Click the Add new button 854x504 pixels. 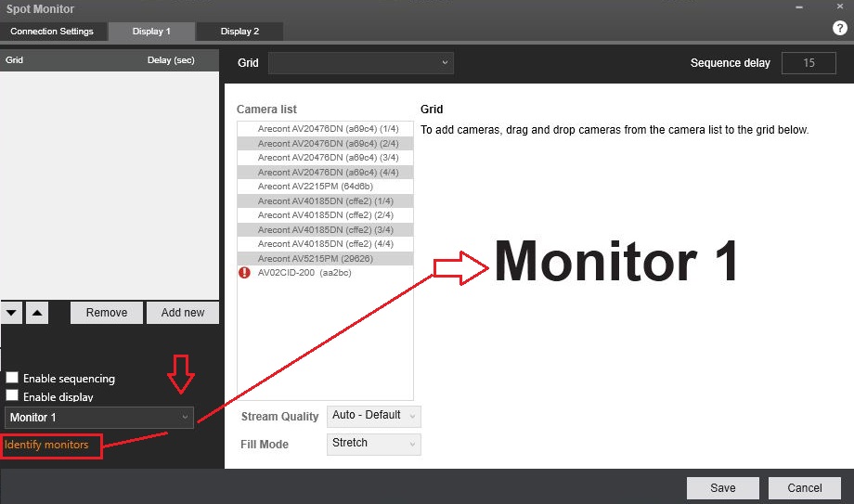183,313
